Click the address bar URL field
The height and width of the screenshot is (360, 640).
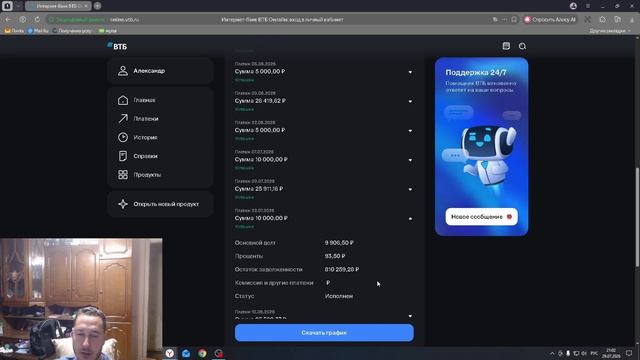tap(282, 19)
